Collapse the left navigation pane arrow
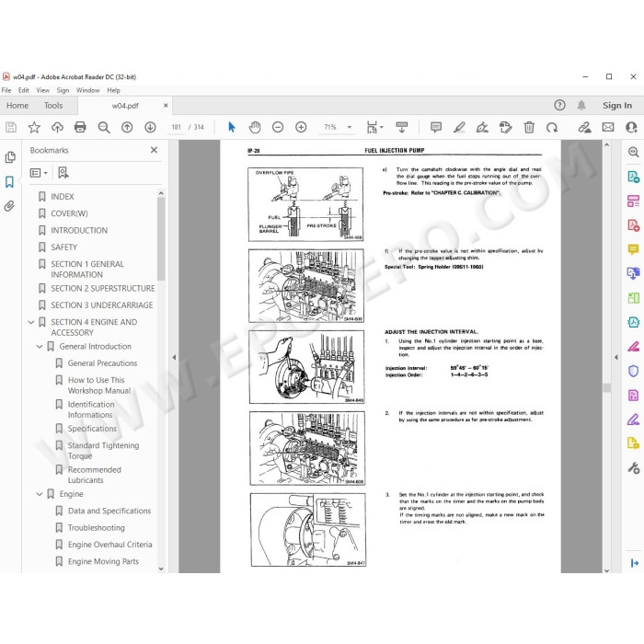Screen dimensions: 644x644 (174, 357)
